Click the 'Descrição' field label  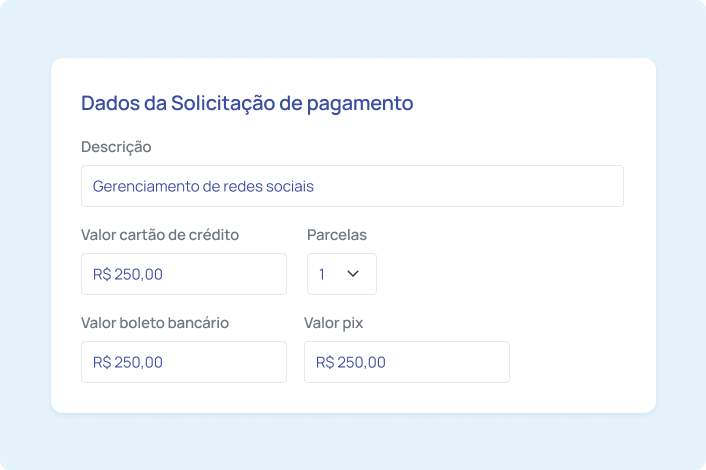point(116,147)
